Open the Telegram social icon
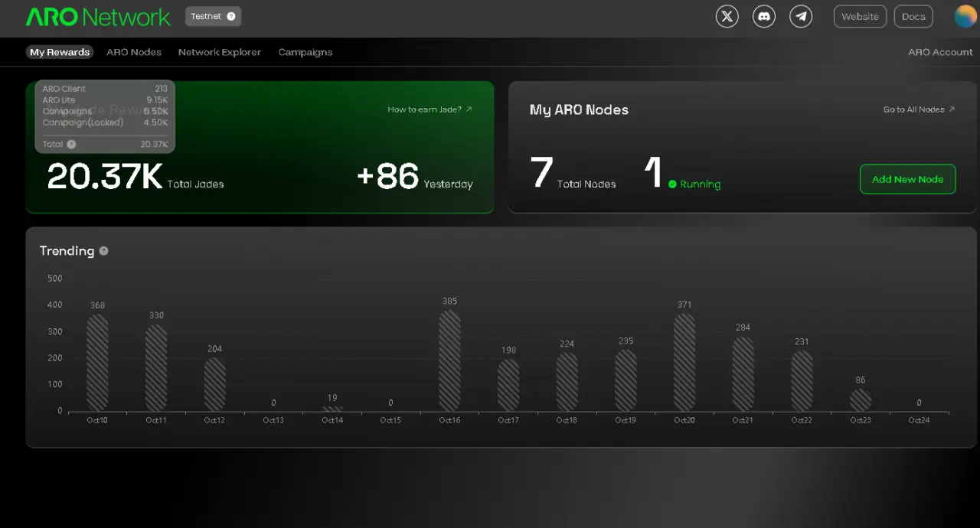The height and width of the screenshot is (528, 980). pyautogui.click(x=801, y=16)
